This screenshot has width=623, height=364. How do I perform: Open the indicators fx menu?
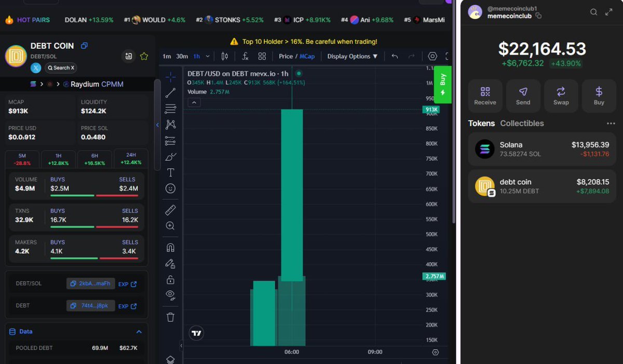pos(245,56)
